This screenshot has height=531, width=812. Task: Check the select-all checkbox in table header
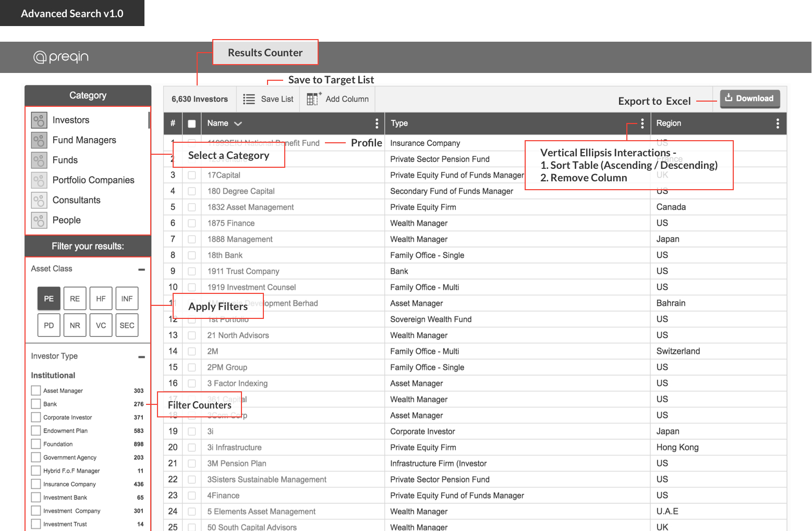pyautogui.click(x=192, y=124)
